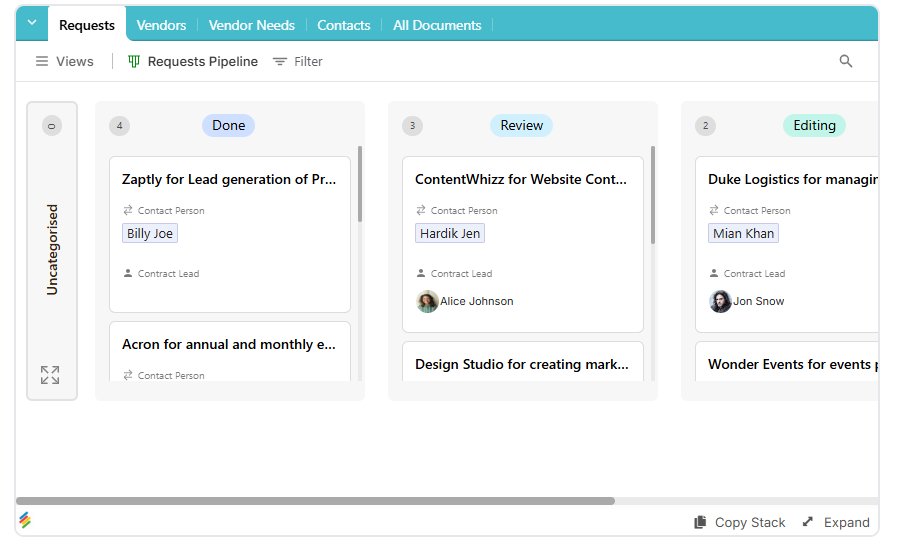
Task: Click the Review column count badge
Action: [x=412, y=126]
